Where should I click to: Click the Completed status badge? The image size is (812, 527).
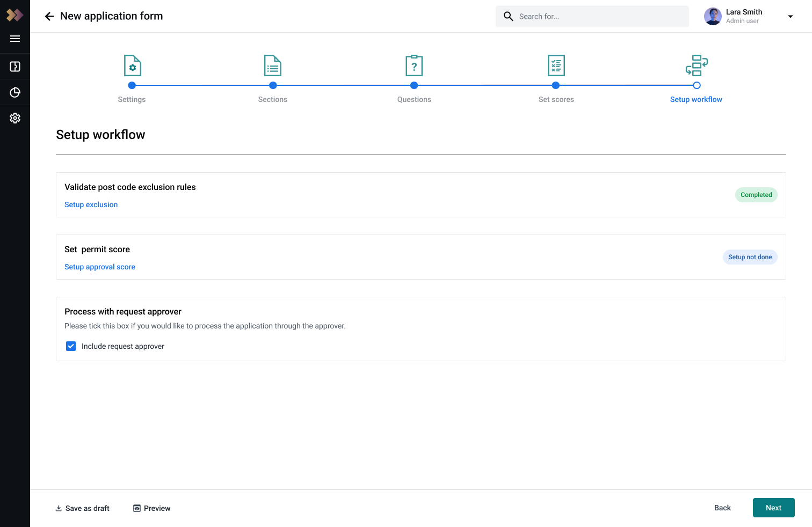[756, 195]
